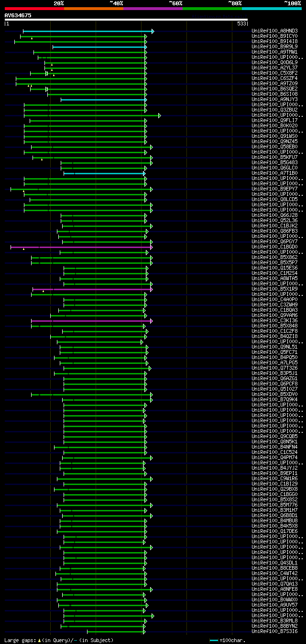306x644 pixels.
Task: Select the label UniRef100_Q9VAM6
Action: [x=274, y=316]
